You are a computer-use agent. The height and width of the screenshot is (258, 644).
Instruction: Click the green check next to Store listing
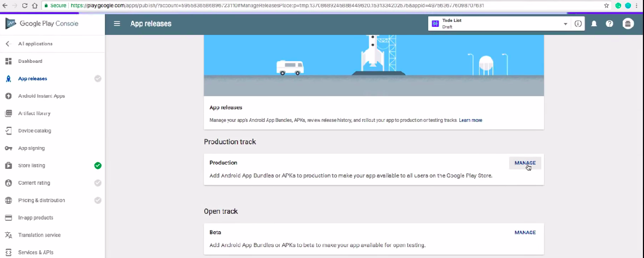pos(98,166)
